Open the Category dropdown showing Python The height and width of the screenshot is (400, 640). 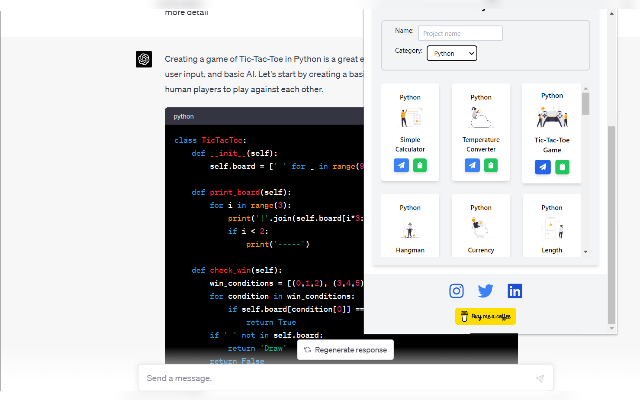[452, 53]
